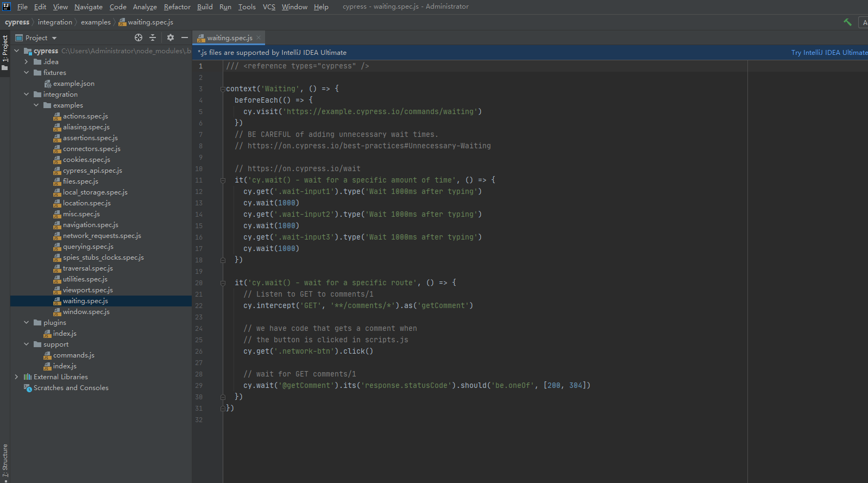868x483 pixels.
Task: Open the Refactor menu
Action: (x=177, y=7)
